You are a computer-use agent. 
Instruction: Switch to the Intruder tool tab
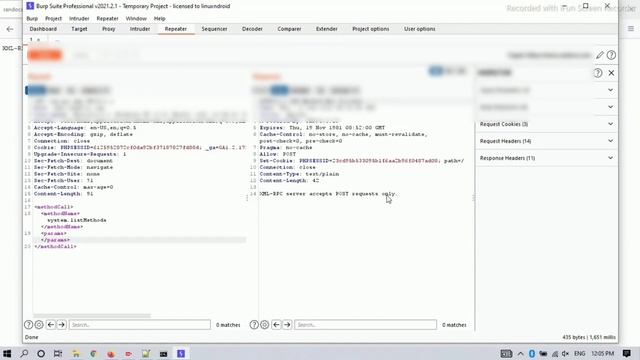tap(140, 29)
